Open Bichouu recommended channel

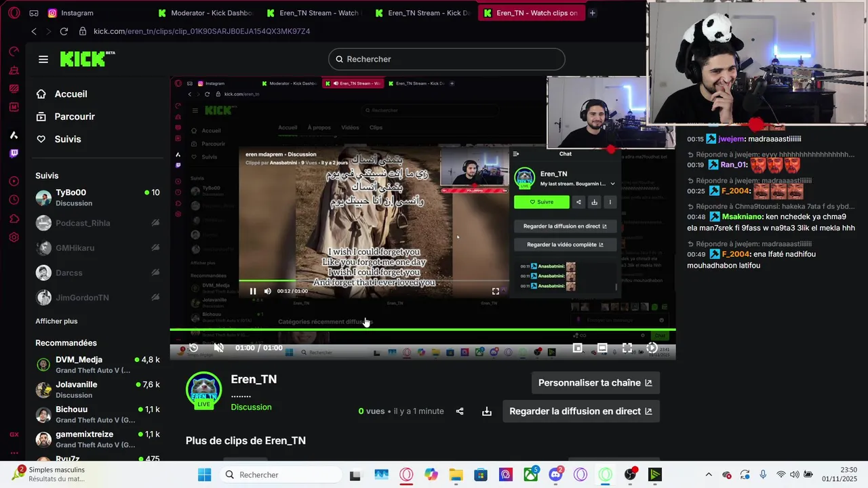(98, 415)
